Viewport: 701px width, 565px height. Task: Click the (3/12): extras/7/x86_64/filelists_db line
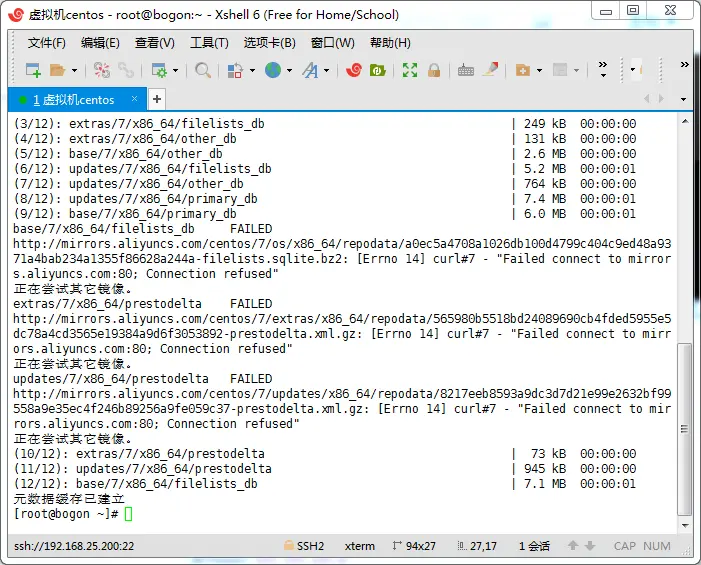325,124
